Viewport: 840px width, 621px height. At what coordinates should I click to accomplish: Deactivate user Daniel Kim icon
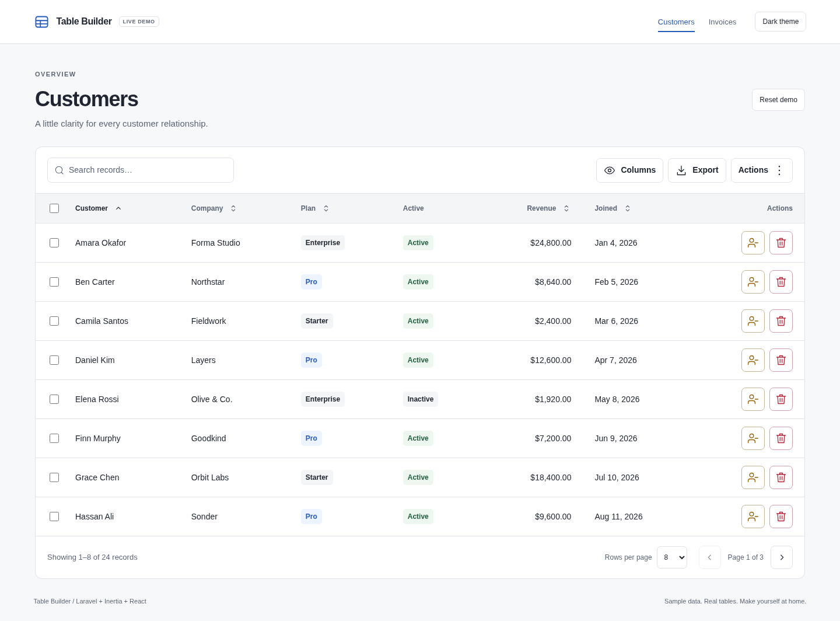pos(753,360)
